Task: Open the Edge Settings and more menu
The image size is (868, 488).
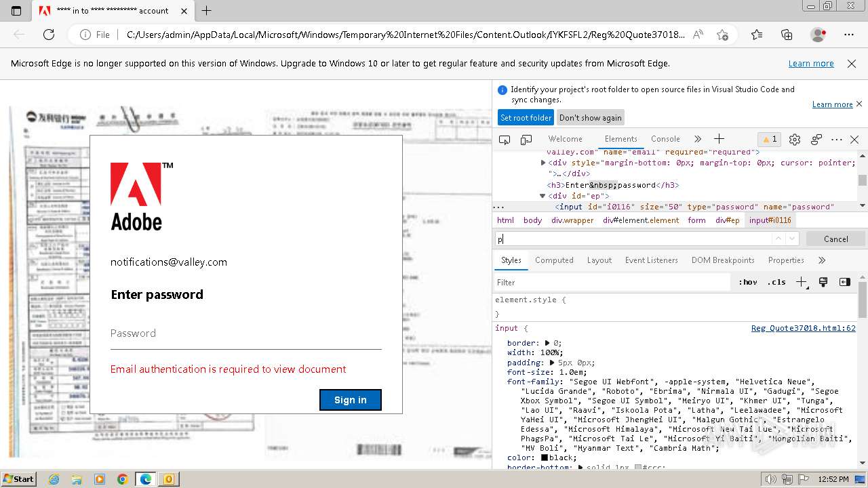Action: 849,35
